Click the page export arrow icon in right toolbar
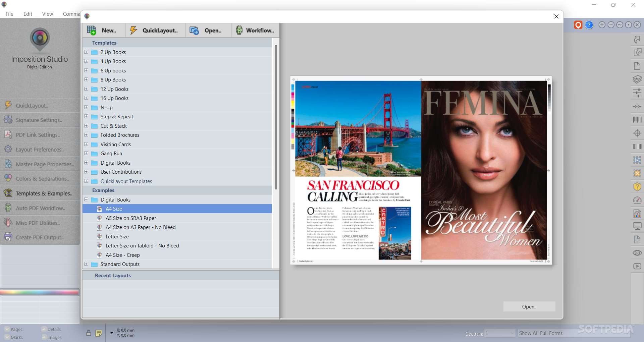The height and width of the screenshot is (342, 644). click(x=637, y=53)
